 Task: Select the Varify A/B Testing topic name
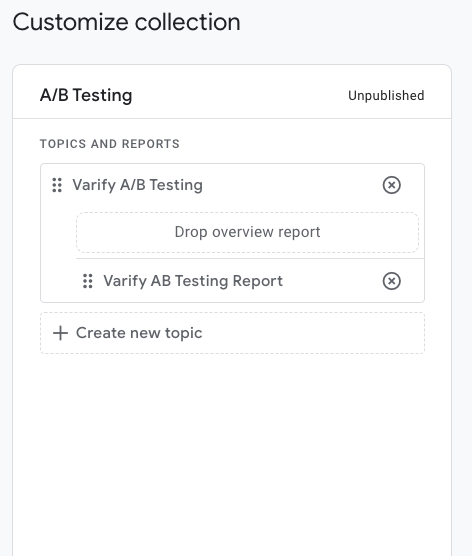pos(138,185)
